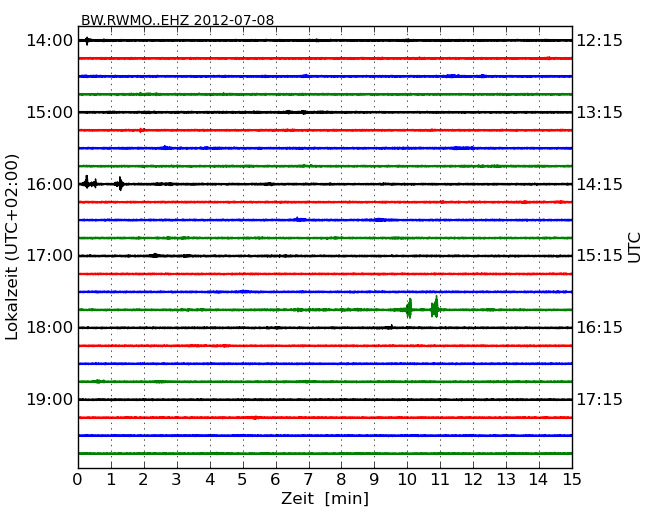Select x-axis tick label 13
This screenshot has width=650, height=520.
(x=506, y=480)
